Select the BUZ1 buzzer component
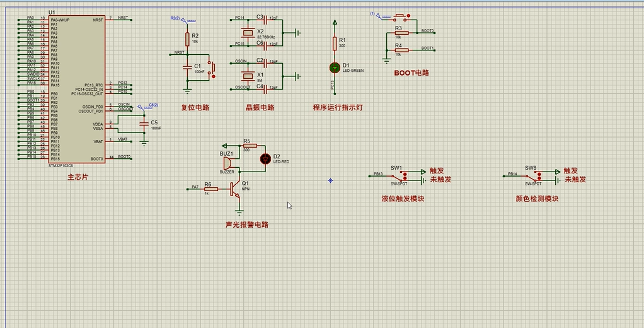The image size is (644, 328). pos(227,163)
